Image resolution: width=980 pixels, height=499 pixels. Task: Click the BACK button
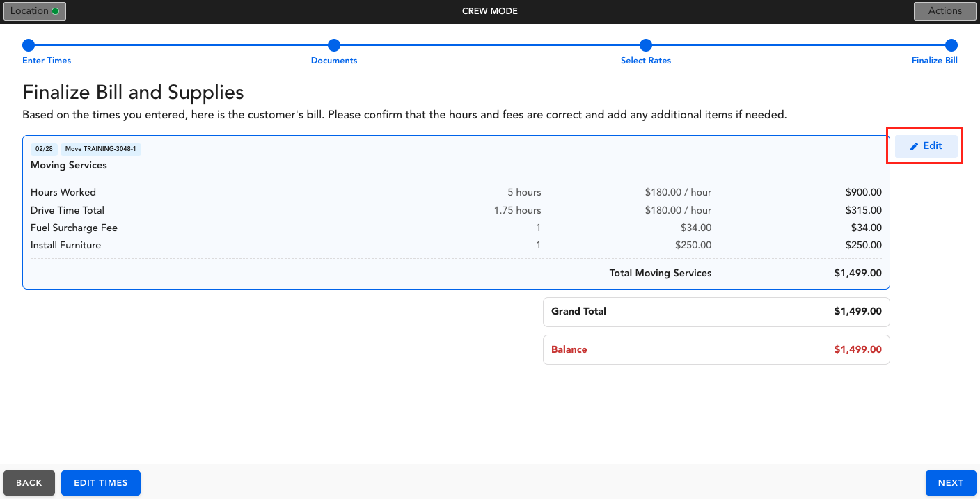point(29,483)
